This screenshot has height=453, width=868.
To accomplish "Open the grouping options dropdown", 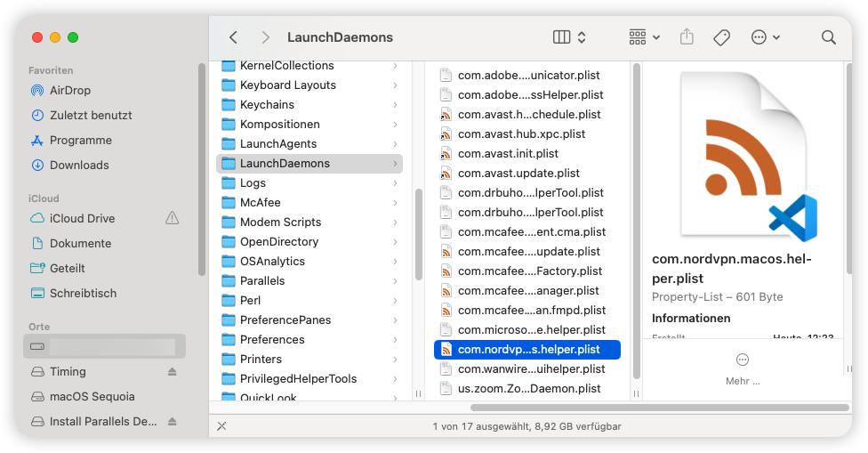I will tap(645, 37).
